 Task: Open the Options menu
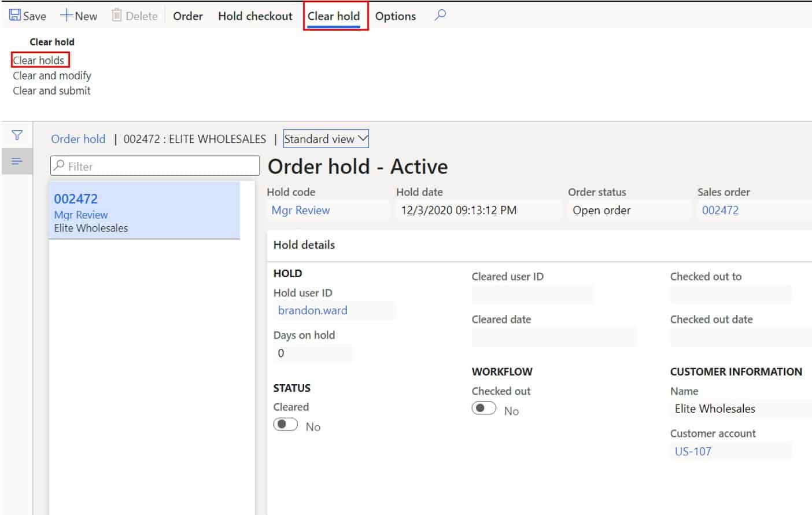395,16
